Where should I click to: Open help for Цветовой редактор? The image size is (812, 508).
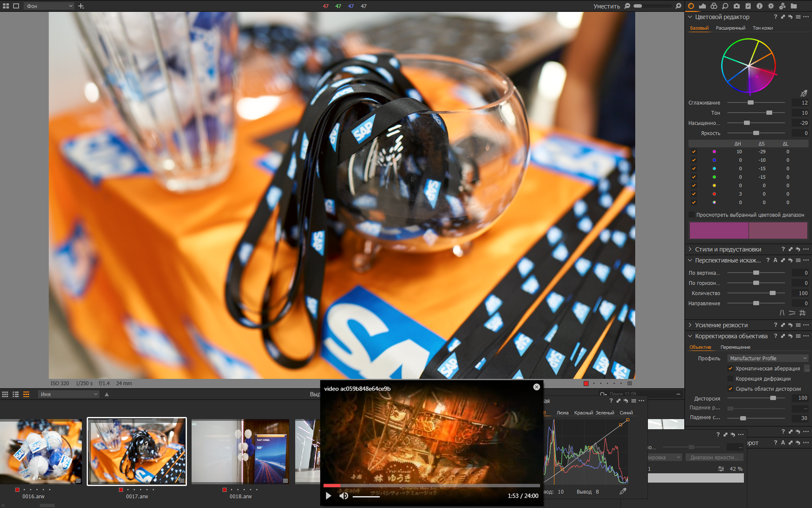coord(775,17)
